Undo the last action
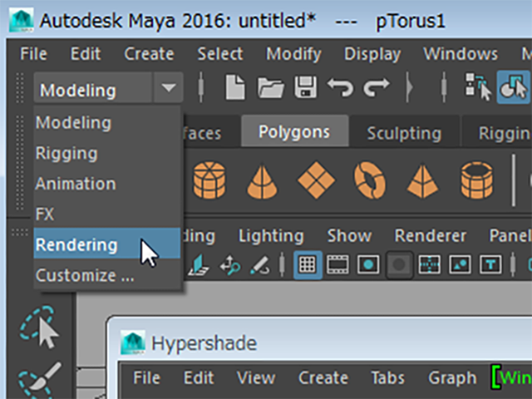 340,87
